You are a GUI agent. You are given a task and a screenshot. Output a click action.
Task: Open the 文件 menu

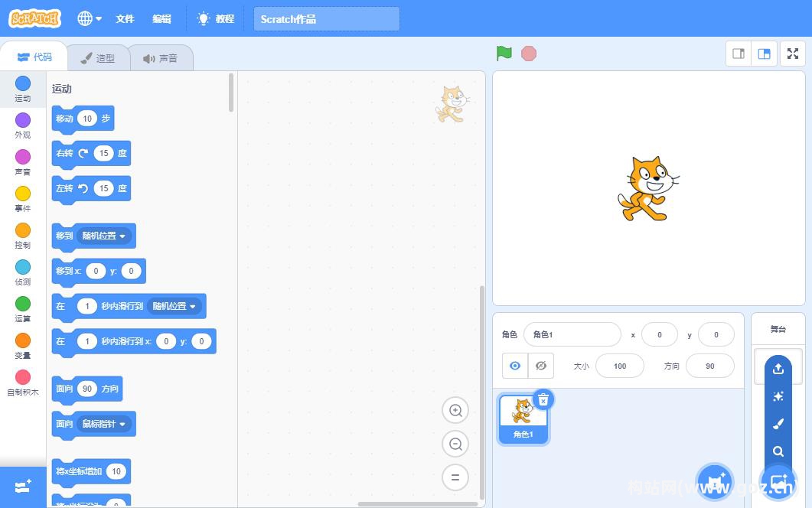[125, 18]
